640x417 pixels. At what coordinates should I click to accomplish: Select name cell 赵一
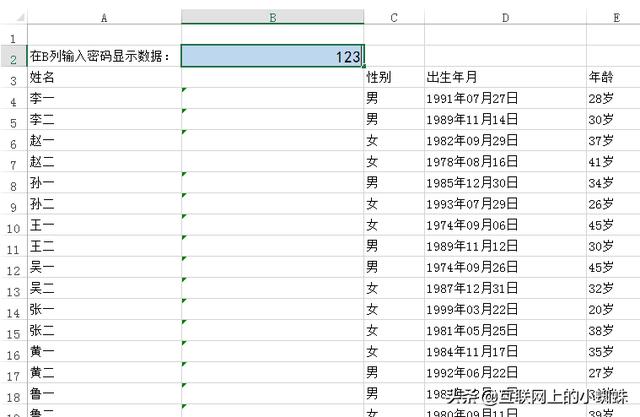(104, 141)
